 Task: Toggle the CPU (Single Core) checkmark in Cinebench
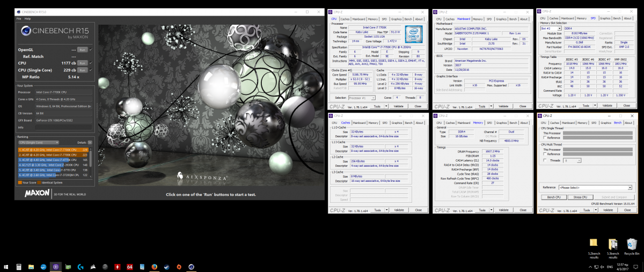91,70
